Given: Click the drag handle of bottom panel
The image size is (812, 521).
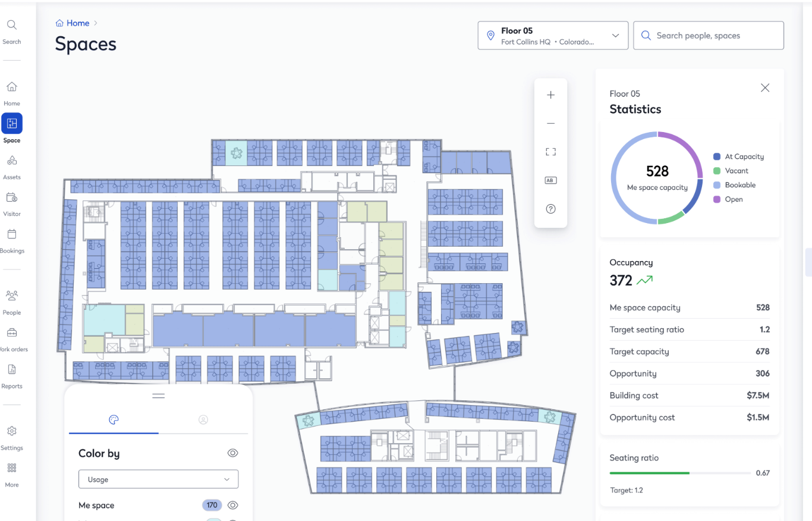Looking at the screenshot, I should pyautogui.click(x=158, y=396).
